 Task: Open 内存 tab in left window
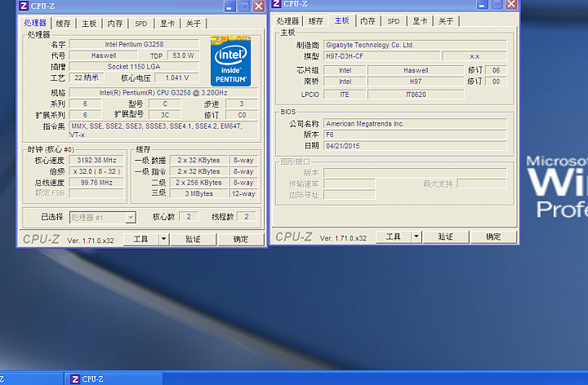(115, 24)
